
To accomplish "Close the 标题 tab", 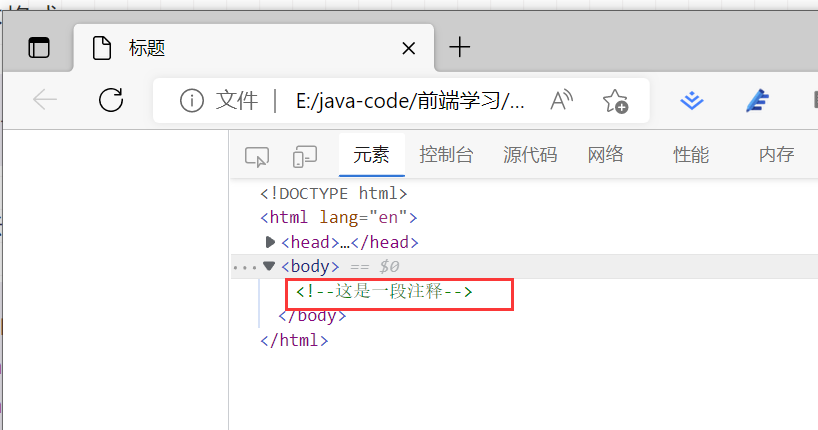I will point(408,49).
